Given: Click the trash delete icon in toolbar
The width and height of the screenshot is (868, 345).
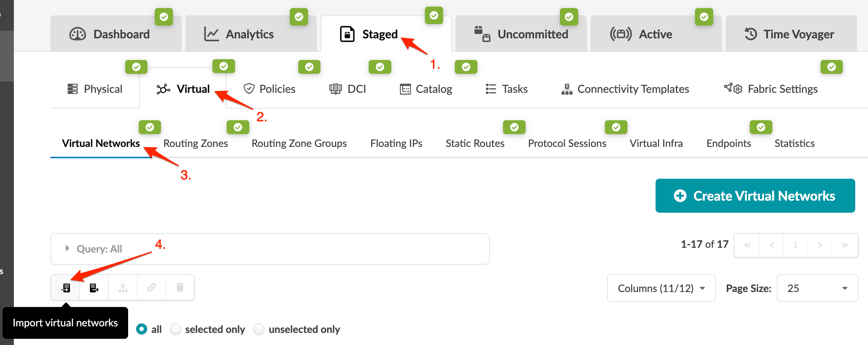Looking at the screenshot, I should click(x=180, y=288).
